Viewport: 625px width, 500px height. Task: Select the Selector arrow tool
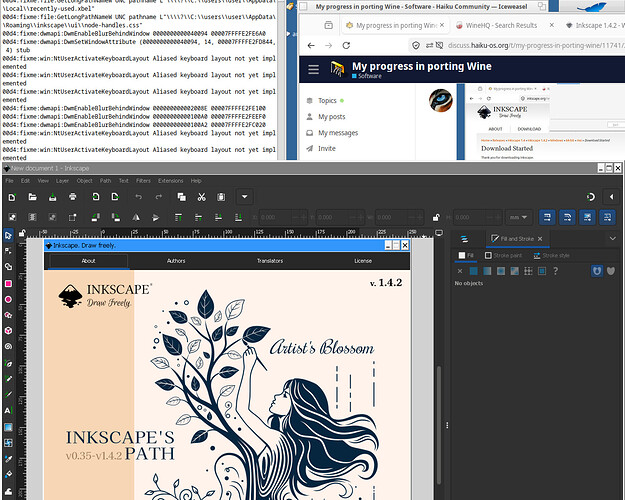click(8, 235)
